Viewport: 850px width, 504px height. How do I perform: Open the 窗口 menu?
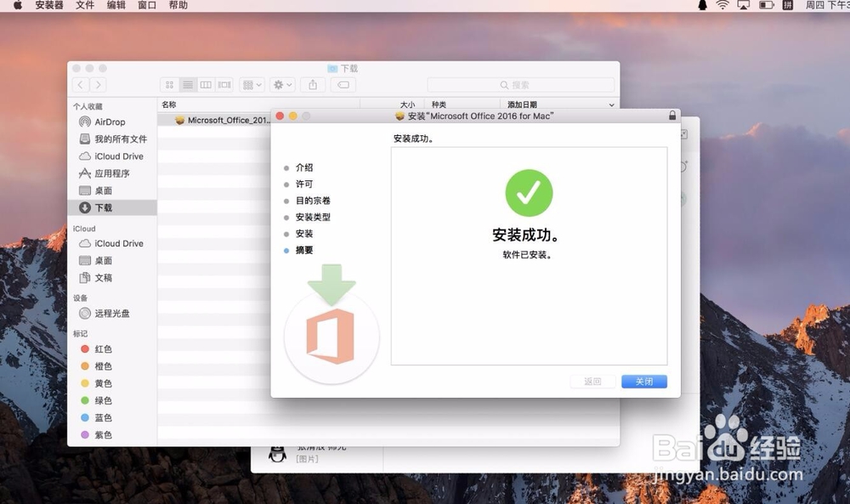coord(147,5)
